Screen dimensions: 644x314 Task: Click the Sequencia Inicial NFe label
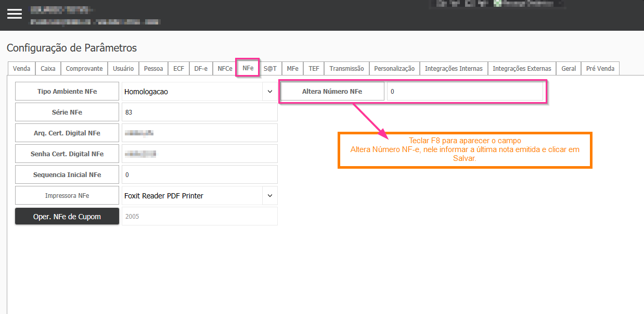(x=67, y=174)
